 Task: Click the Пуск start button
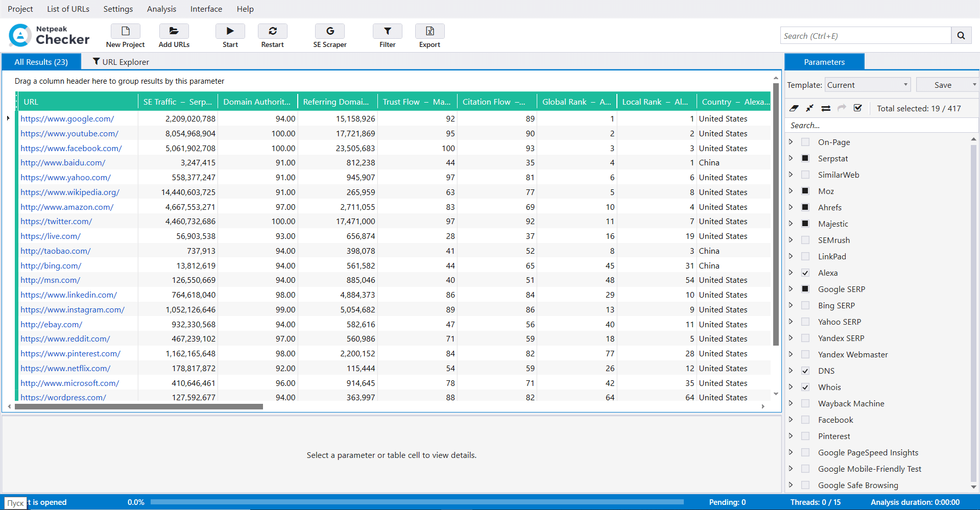[15, 503]
